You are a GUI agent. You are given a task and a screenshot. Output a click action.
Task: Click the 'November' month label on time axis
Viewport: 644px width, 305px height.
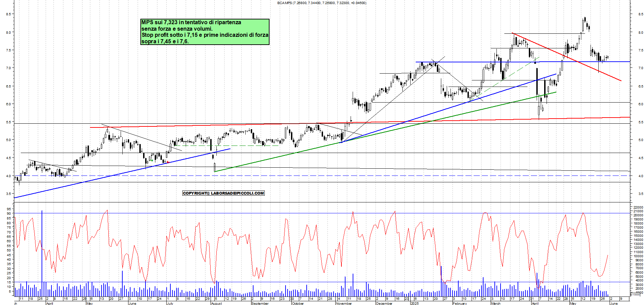344,303
